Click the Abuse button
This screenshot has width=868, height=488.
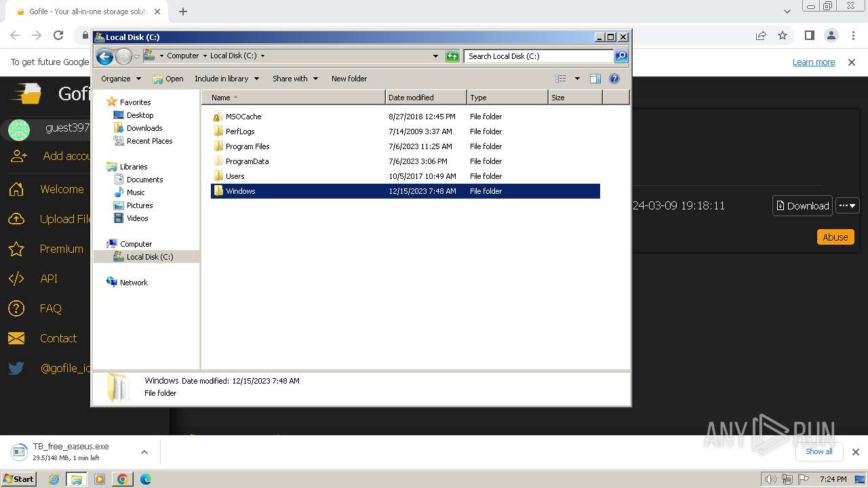point(835,237)
